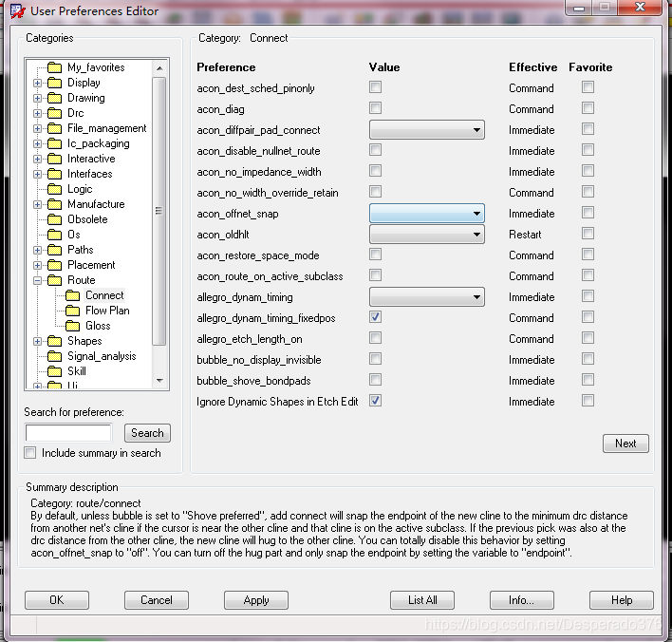Click the OK button
This screenshot has width=672, height=642.
(57, 600)
